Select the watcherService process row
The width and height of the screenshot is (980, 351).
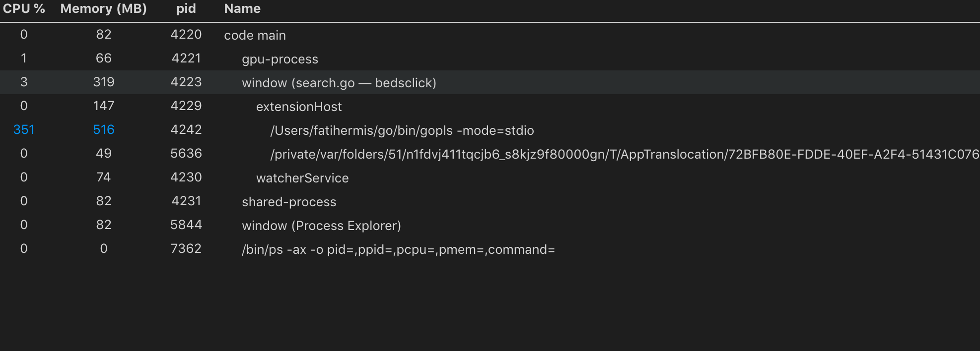point(302,178)
